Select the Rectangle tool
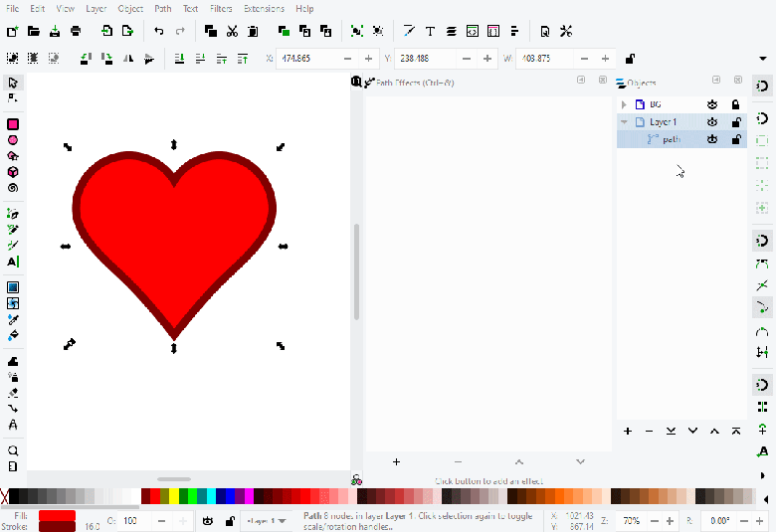776x532 pixels. click(13, 124)
